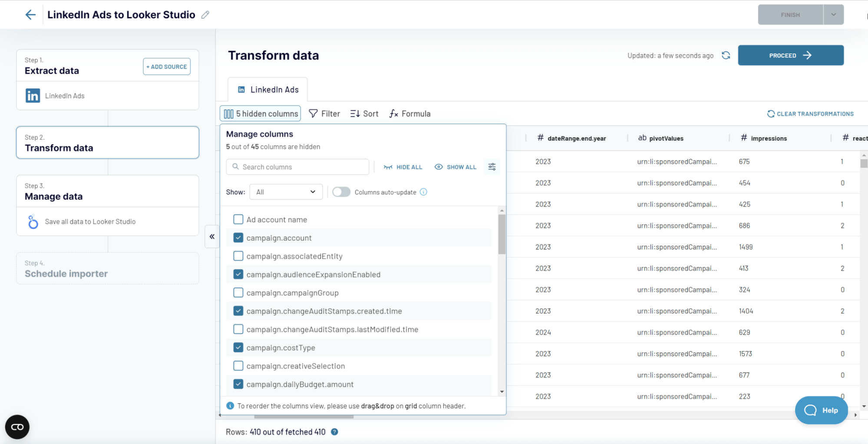Open the Filter menu
Screen dimensions: 868x444
click(324, 114)
